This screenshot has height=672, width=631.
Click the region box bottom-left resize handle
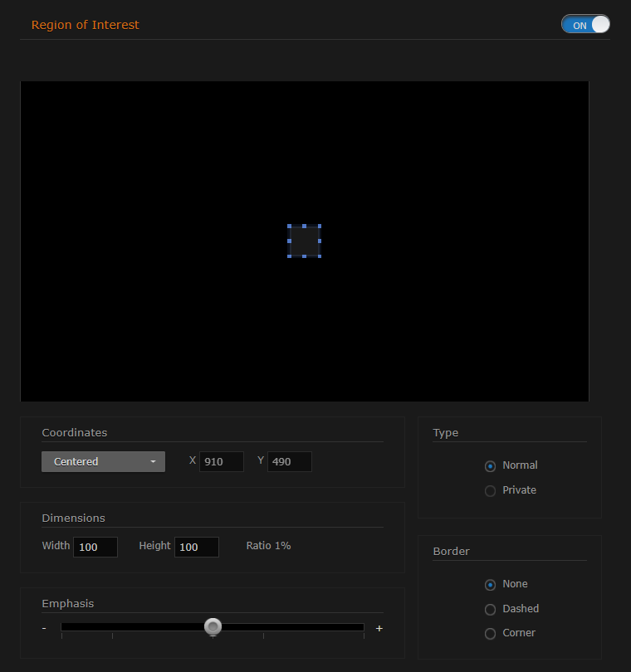(290, 256)
